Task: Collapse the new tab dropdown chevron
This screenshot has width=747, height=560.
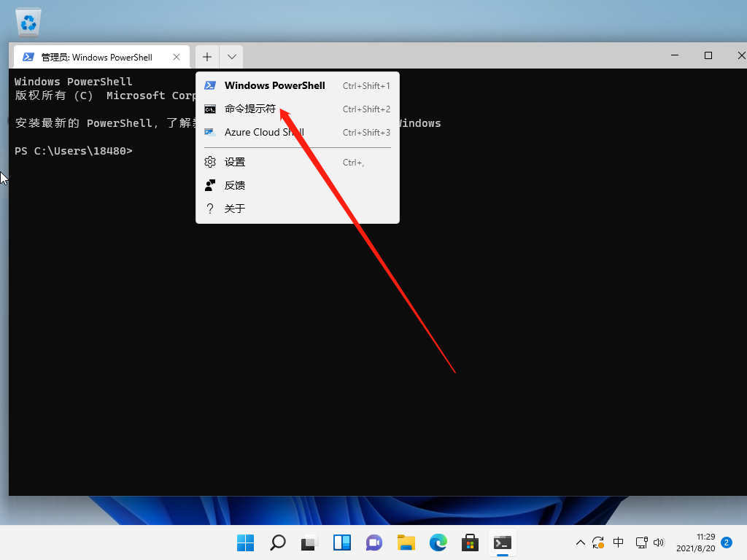Action: point(231,57)
